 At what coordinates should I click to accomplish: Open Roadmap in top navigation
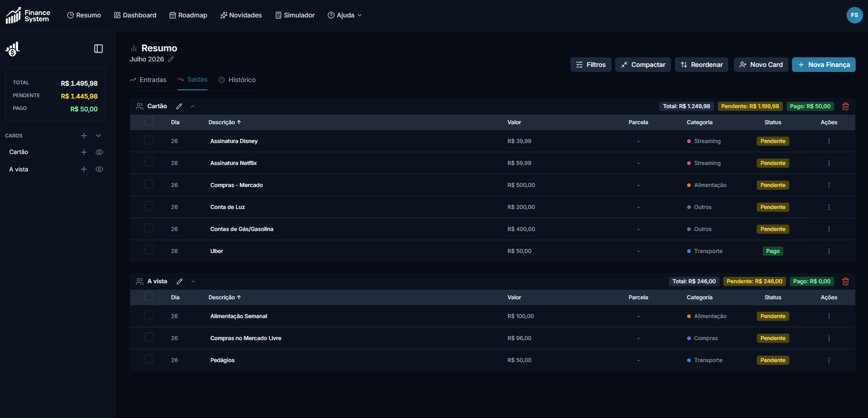point(188,15)
